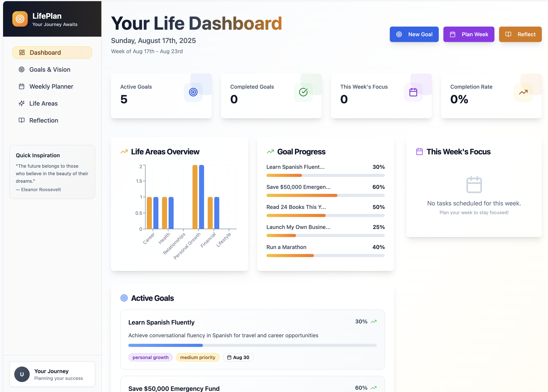Click the Career bars in the chart
This screenshot has width=548, height=392.
153,213
